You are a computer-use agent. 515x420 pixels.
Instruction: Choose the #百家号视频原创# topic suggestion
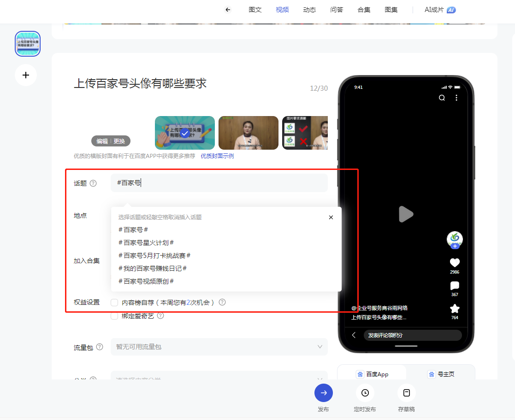(x=146, y=281)
